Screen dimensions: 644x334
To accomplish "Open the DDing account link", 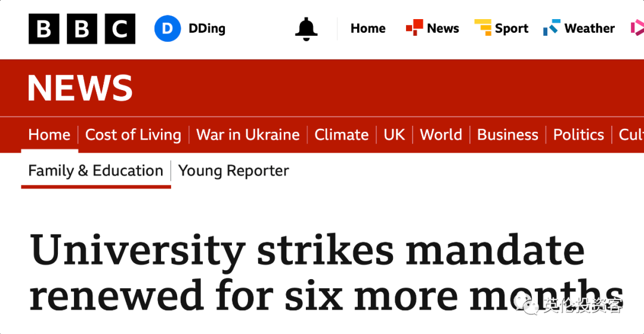I will [x=207, y=29].
